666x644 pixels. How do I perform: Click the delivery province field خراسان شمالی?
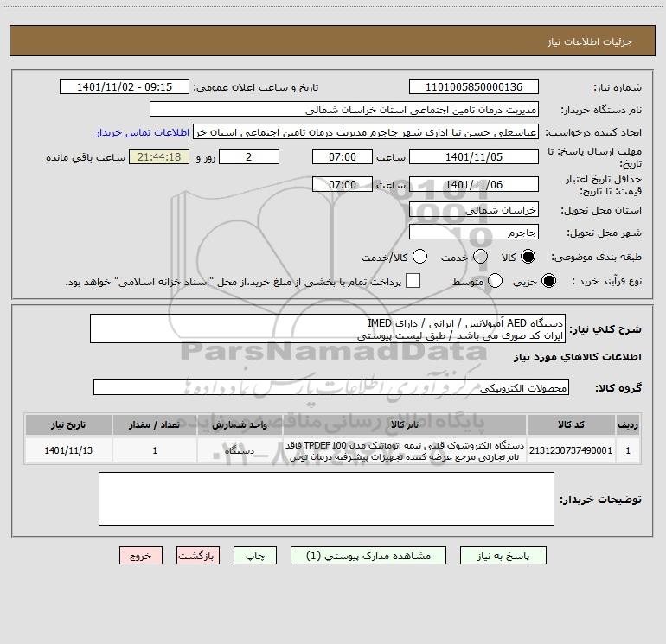(474, 210)
